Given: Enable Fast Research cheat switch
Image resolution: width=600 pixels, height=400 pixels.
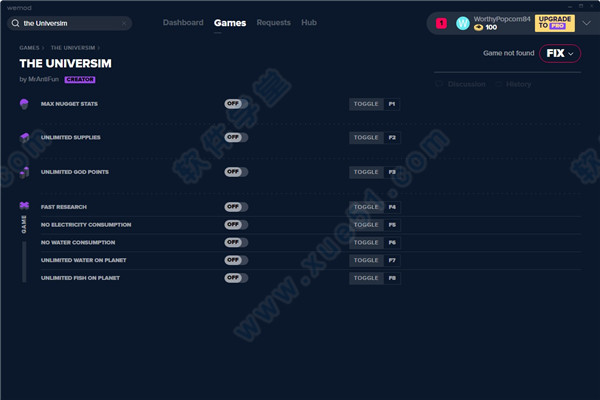Looking at the screenshot, I should click(236, 207).
